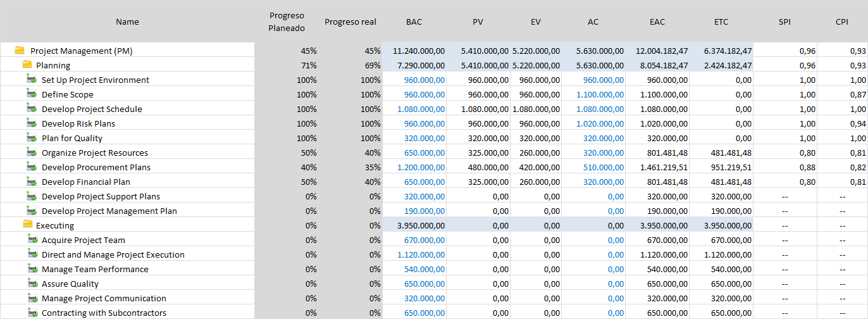
Task: Click task icon of Set Up Project Environment
Action: (x=32, y=80)
